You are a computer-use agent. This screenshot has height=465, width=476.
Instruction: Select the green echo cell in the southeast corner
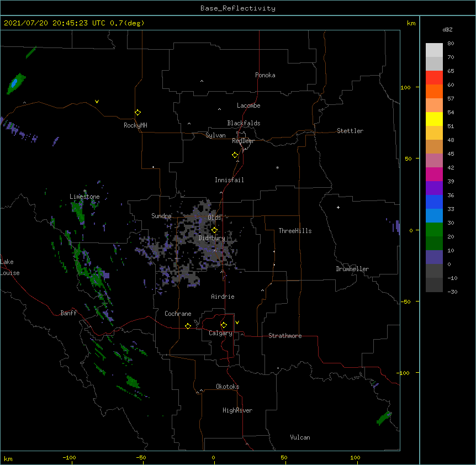(x=384, y=418)
